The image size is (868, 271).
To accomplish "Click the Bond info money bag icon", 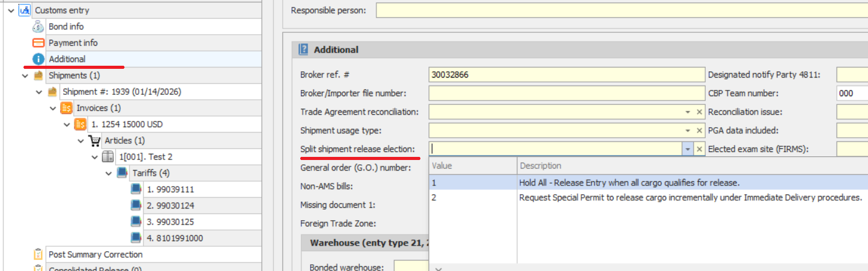I will pos(38,27).
